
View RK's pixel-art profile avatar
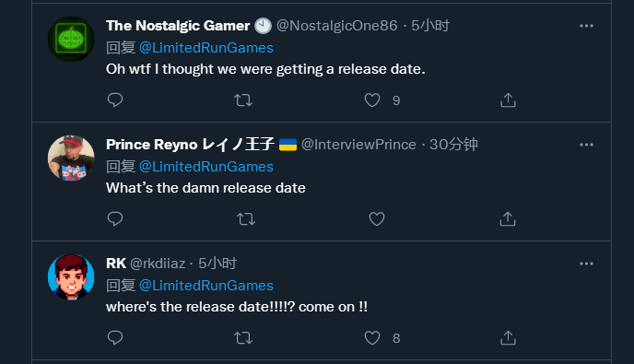tap(71, 277)
